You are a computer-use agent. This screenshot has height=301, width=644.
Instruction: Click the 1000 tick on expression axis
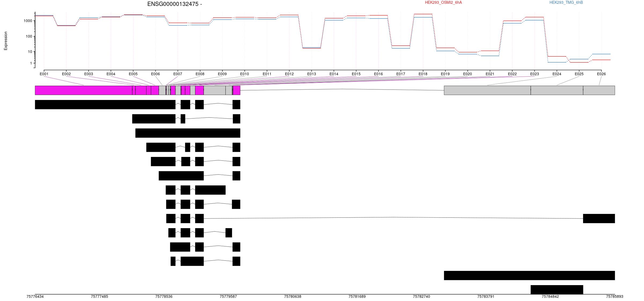click(28, 21)
